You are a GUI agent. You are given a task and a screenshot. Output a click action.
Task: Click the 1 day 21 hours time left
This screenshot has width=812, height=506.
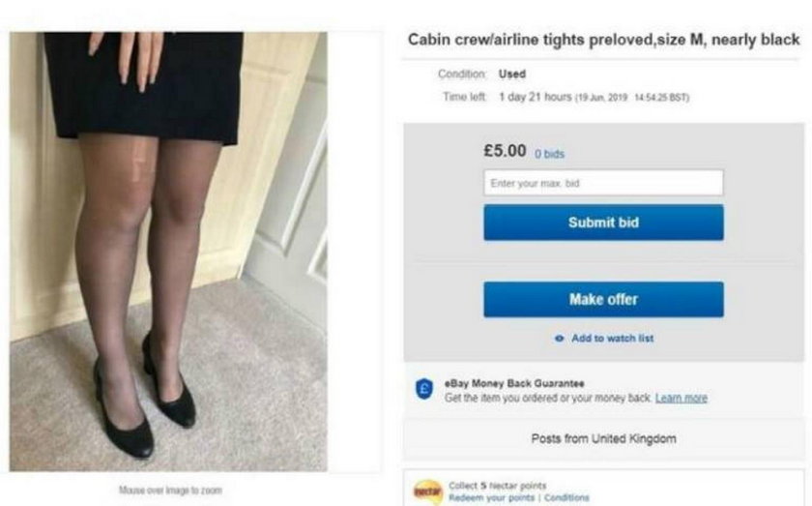535,97
